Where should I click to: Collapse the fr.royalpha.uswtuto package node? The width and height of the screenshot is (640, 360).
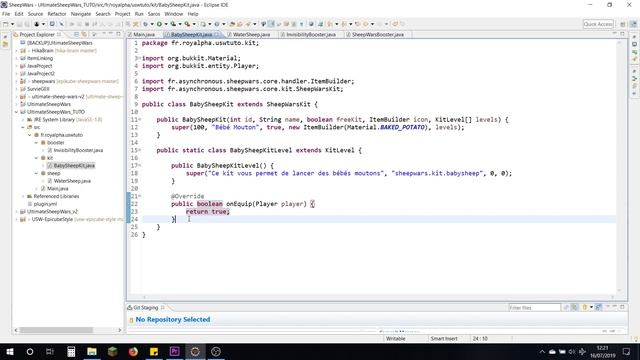(x=30, y=135)
